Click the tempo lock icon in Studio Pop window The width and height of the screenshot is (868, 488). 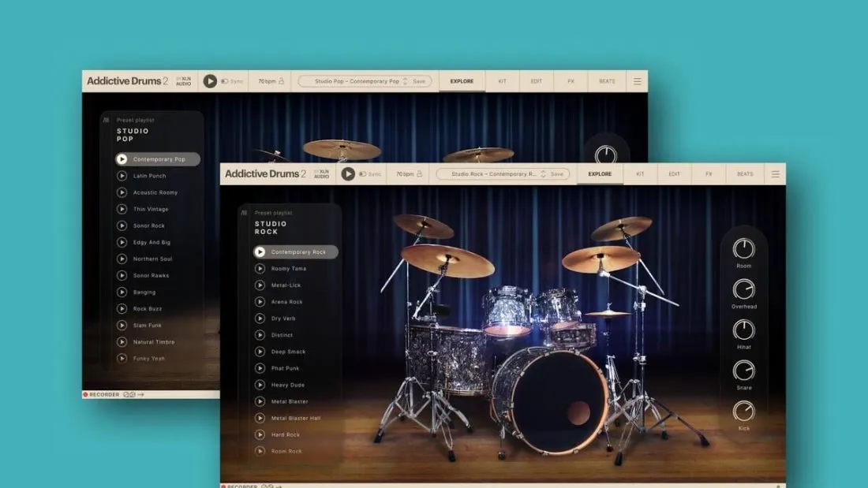pos(281,80)
